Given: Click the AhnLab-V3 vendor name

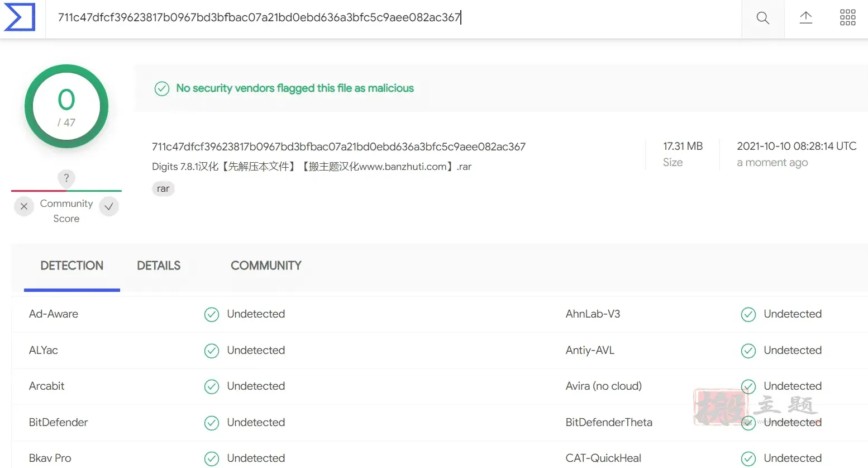Looking at the screenshot, I should (x=593, y=314).
